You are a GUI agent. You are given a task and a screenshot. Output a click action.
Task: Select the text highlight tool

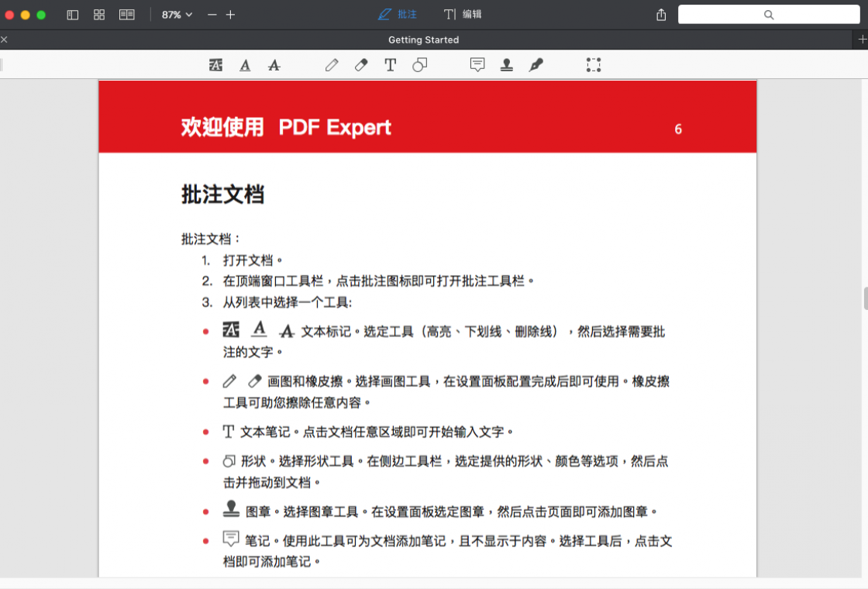click(216, 65)
